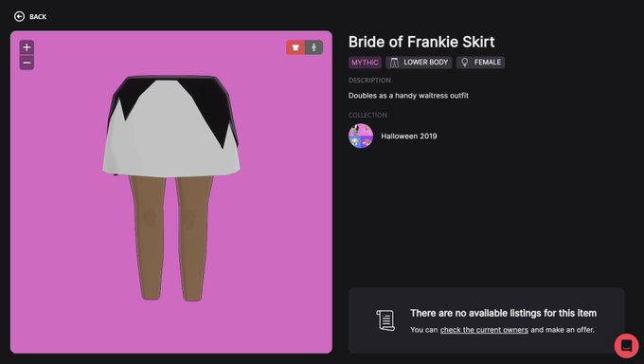The image size is (644, 364).
Task: Open the chat support bubble
Action: click(x=626, y=345)
